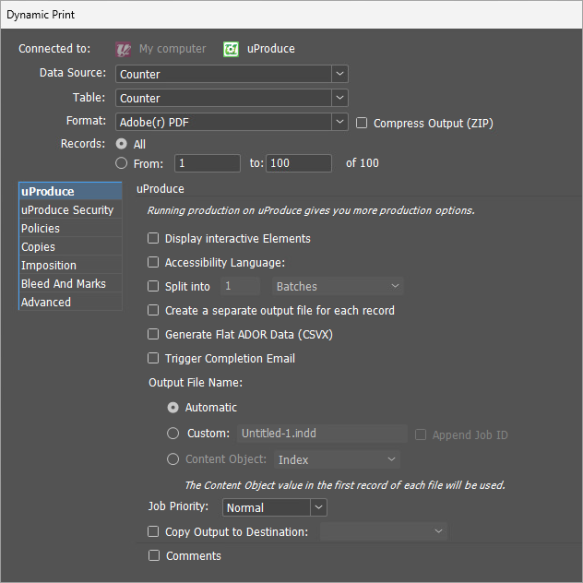Open the Job Priority dropdown

274,508
